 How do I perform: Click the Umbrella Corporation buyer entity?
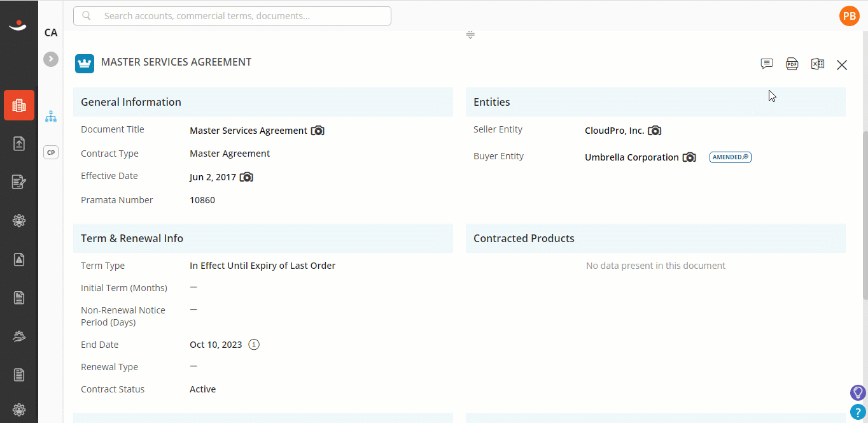click(x=632, y=157)
